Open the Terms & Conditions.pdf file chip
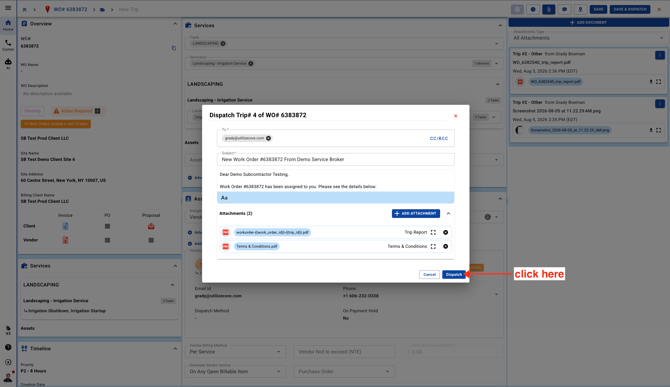This screenshot has height=387, width=670. click(256, 246)
